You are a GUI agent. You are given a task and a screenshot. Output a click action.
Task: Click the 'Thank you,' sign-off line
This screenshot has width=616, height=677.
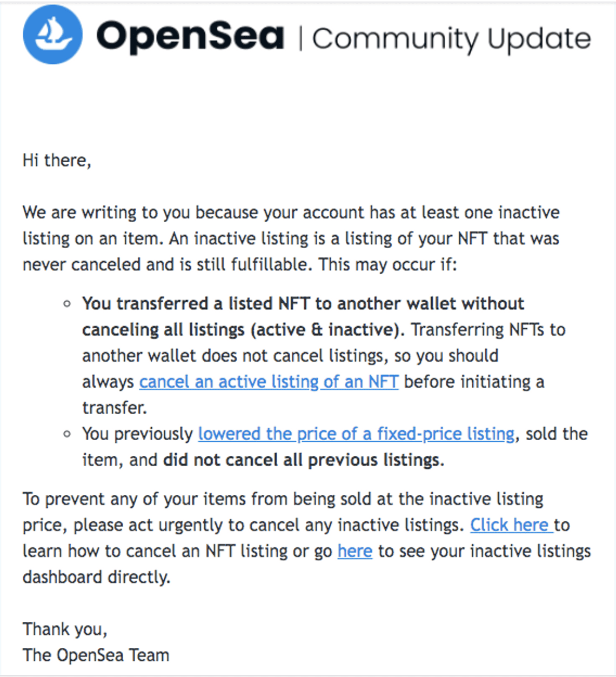pyautogui.click(x=65, y=629)
